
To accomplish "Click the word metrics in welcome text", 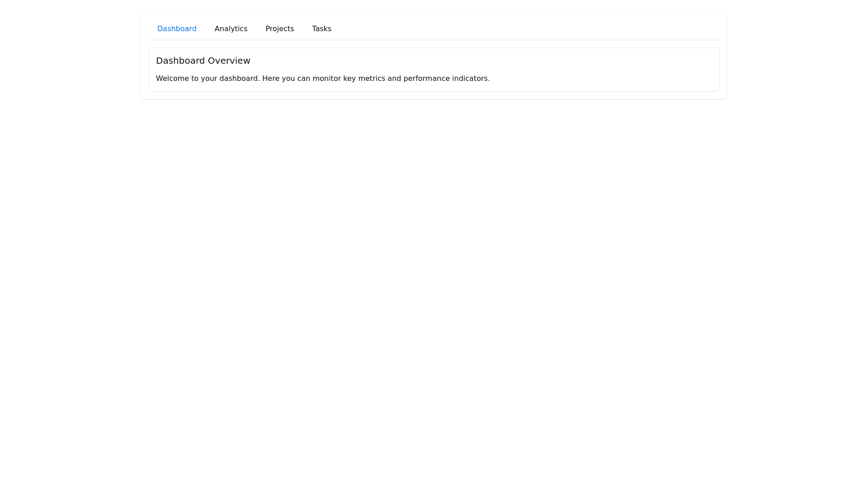I will click(x=371, y=79).
